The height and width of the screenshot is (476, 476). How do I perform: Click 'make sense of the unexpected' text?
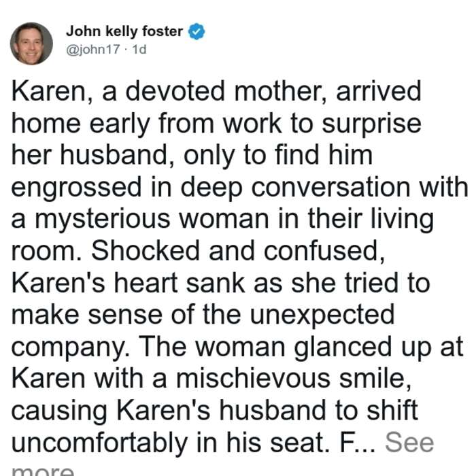(x=203, y=315)
